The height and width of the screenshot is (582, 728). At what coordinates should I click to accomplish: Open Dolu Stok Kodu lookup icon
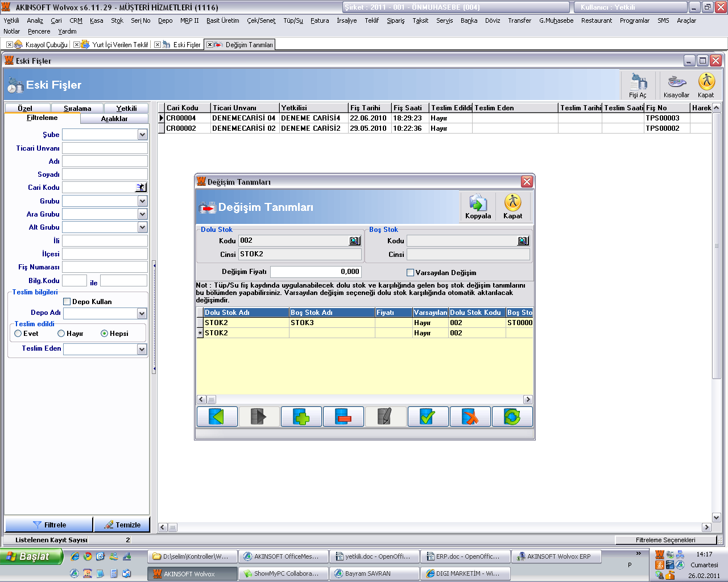pyautogui.click(x=354, y=241)
